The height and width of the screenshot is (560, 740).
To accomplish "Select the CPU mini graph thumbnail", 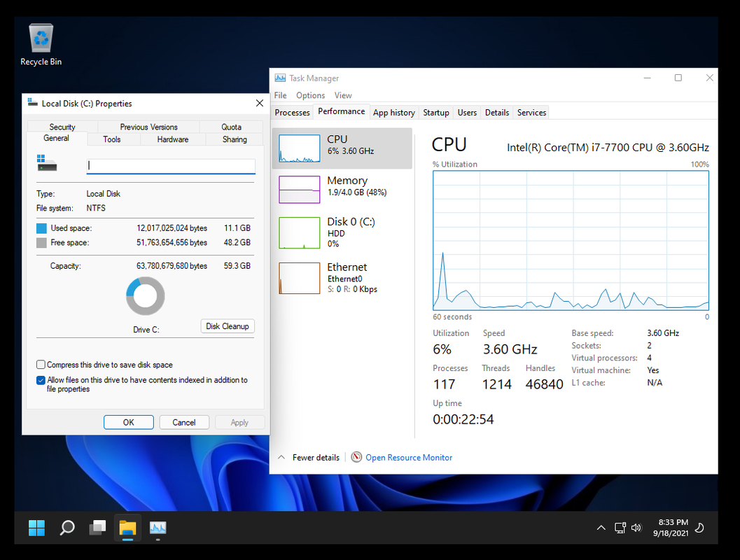I will 299,148.
